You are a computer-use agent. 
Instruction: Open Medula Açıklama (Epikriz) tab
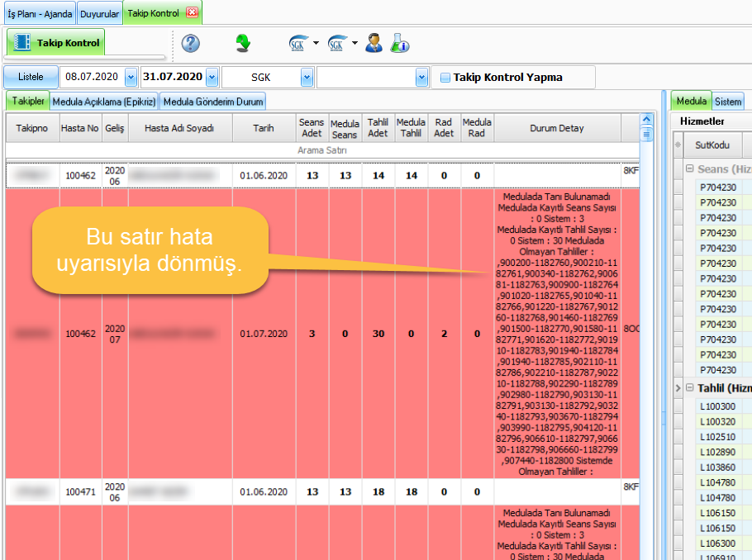(x=104, y=102)
